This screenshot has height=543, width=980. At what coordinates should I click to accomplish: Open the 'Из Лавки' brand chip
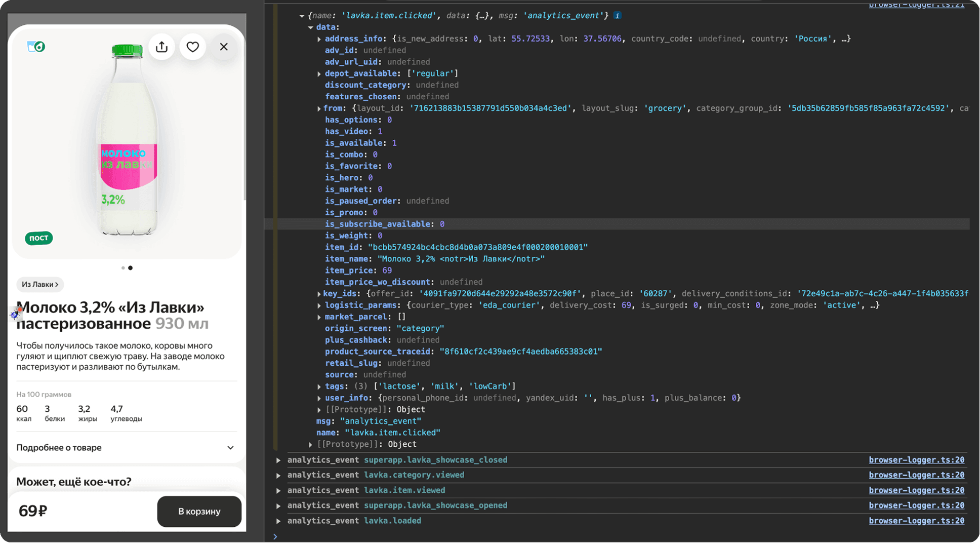tap(40, 284)
